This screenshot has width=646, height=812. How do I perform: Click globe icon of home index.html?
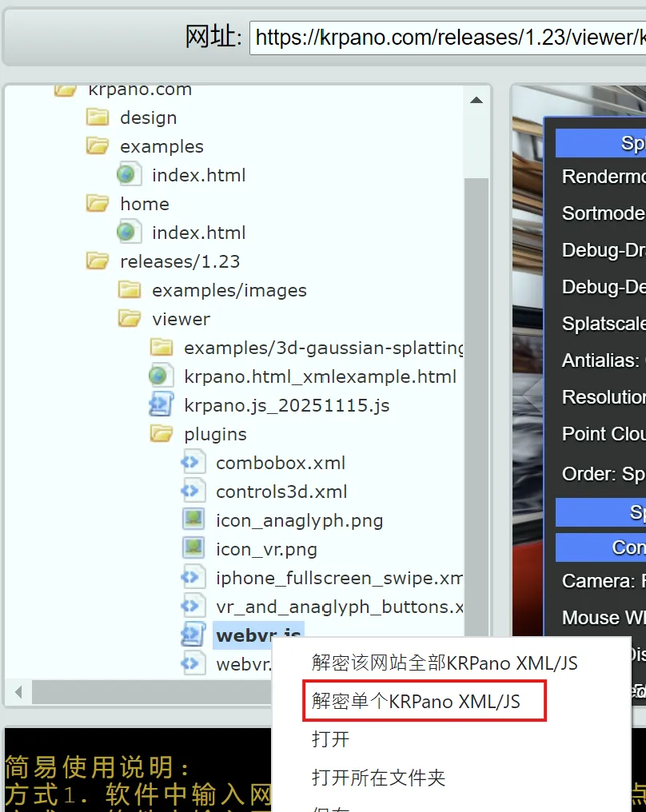129,233
